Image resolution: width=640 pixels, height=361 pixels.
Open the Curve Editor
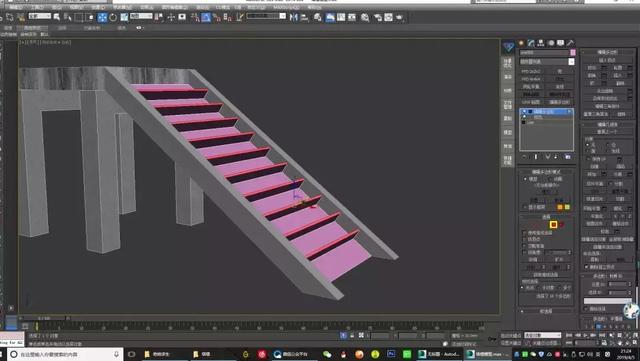(341, 17)
